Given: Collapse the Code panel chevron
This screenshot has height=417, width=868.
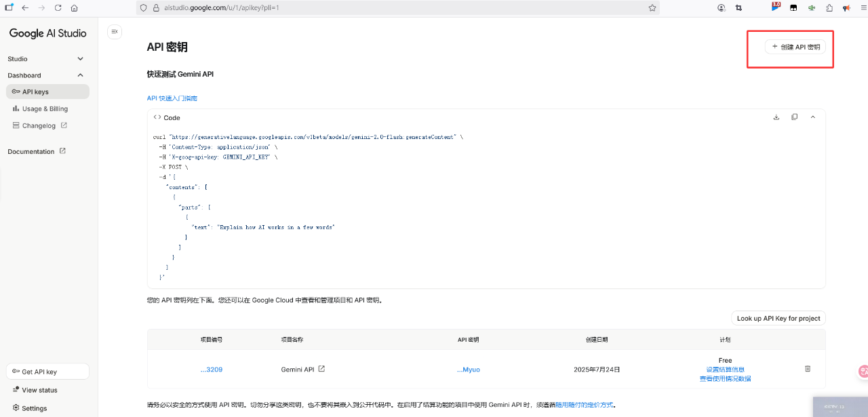Looking at the screenshot, I should coord(813,117).
